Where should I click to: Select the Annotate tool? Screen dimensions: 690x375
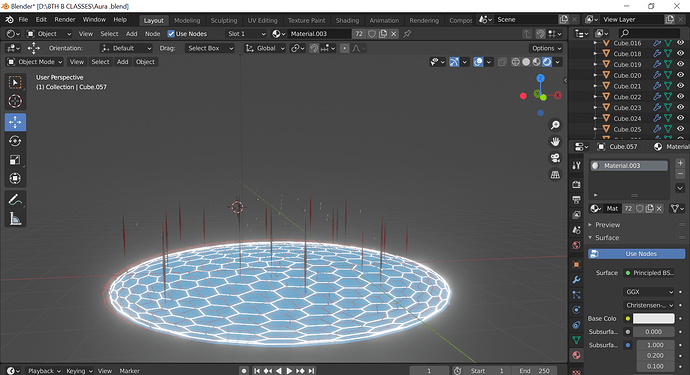[15, 200]
